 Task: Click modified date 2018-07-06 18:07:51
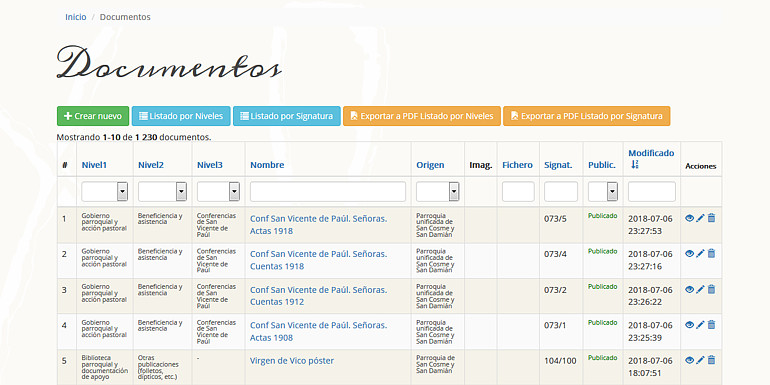click(x=651, y=367)
